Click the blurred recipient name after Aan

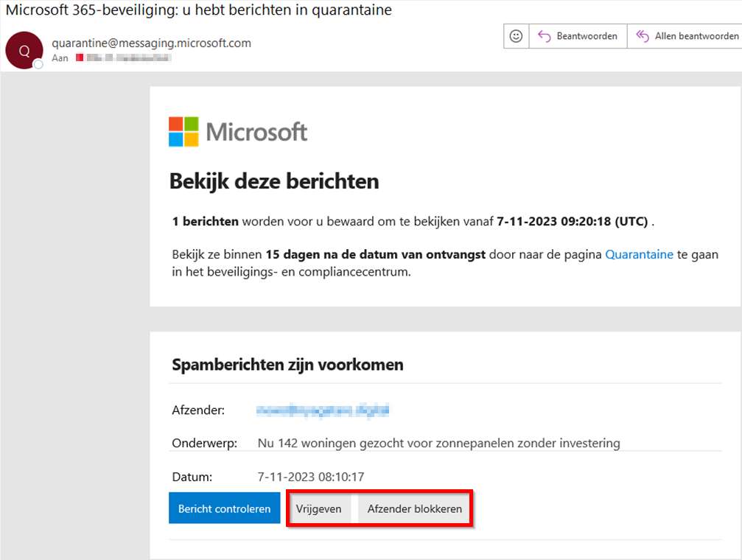129,57
